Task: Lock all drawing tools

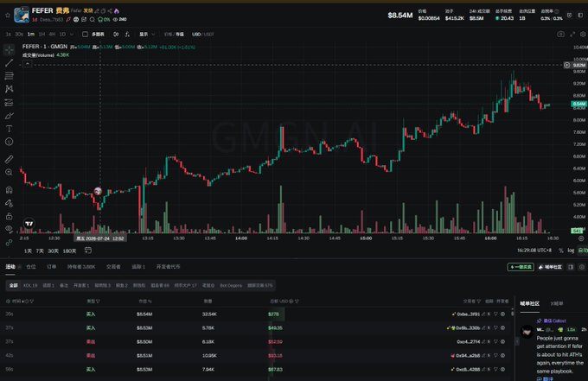Action: coord(9,216)
